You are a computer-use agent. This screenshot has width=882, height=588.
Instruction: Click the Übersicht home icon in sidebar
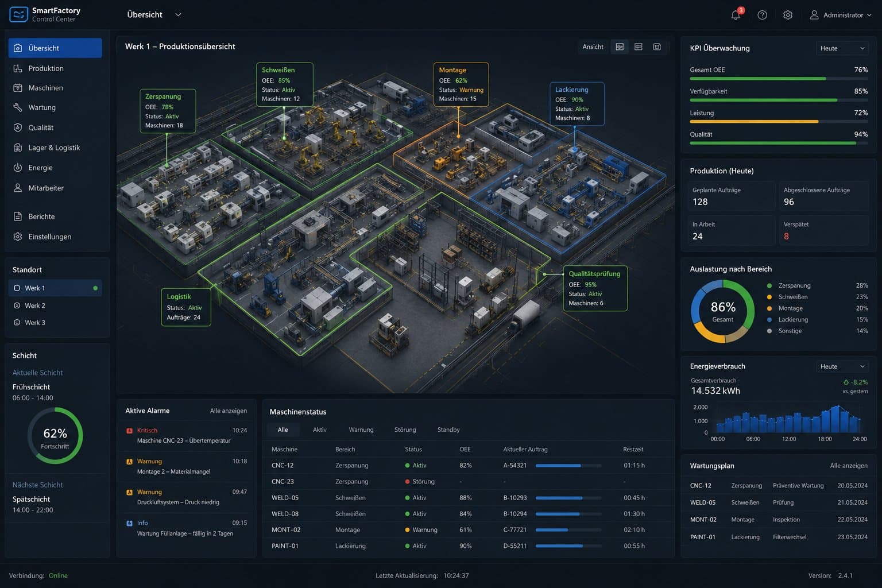coord(18,48)
